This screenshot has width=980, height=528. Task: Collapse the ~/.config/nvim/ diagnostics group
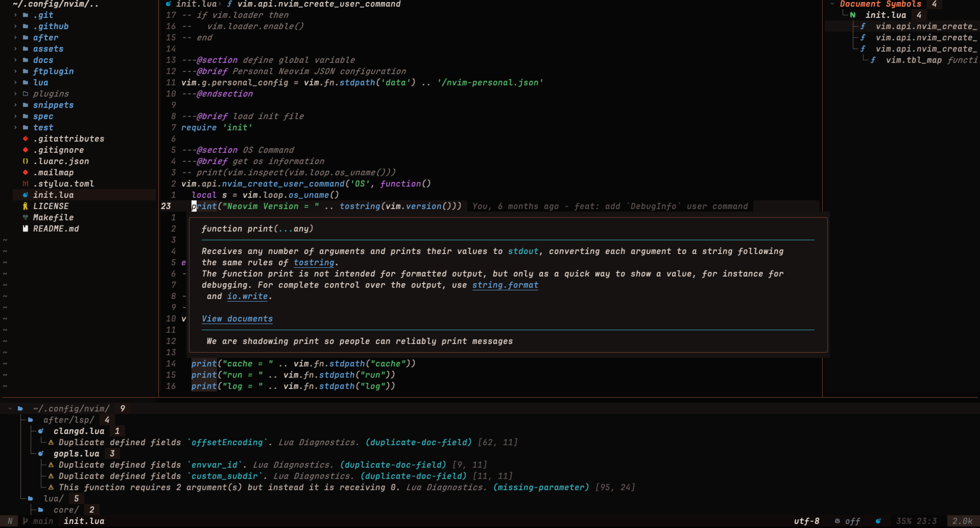[10, 409]
